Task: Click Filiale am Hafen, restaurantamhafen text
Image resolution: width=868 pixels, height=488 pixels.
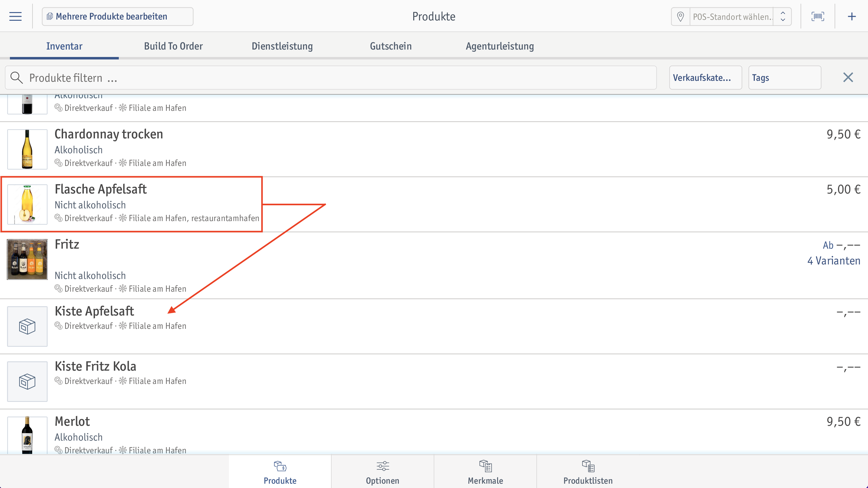Action: [194, 218]
